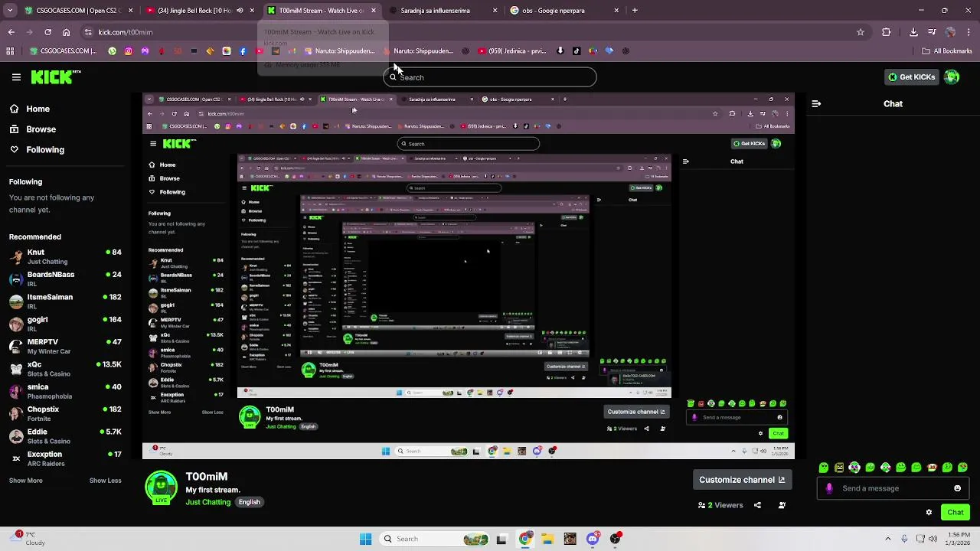Open the browser Extensions puzzle icon
The height and width of the screenshot is (551, 980).
pyautogui.click(x=887, y=32)
